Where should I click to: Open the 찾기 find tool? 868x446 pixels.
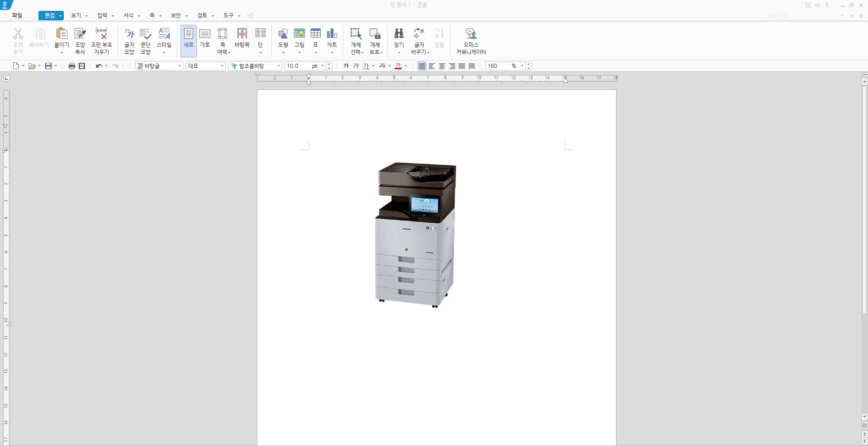point(399,41)
